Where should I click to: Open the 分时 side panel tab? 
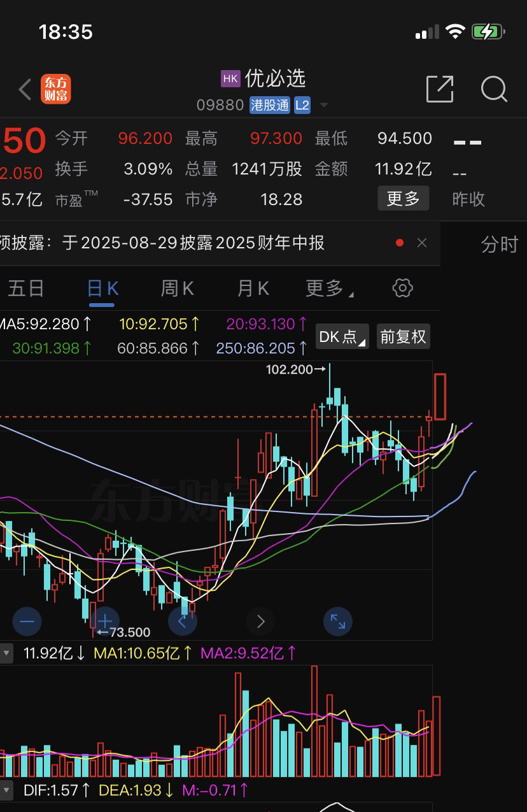point(500,244)
